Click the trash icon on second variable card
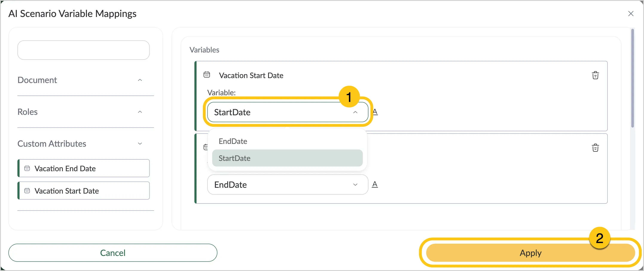This screenshot has width=644, height=271. [595, 148]
